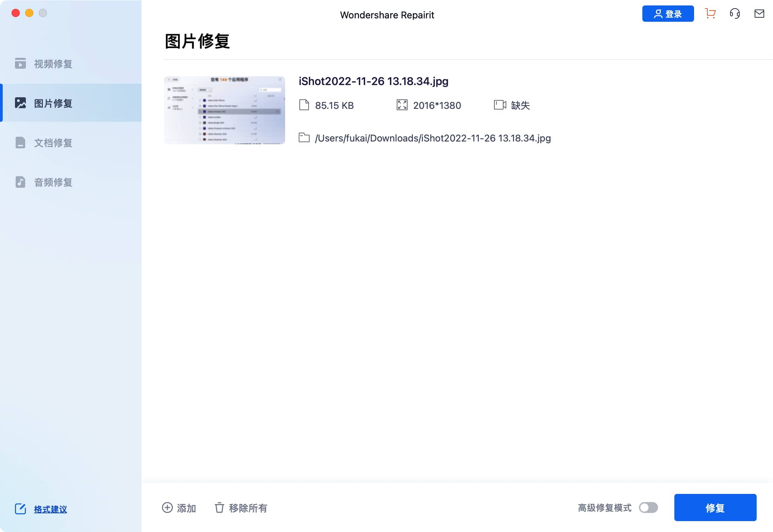Click the /Users/fukai/Downloads file path text
This screenshot has height=532, width=773.
[x=433, y=138]
